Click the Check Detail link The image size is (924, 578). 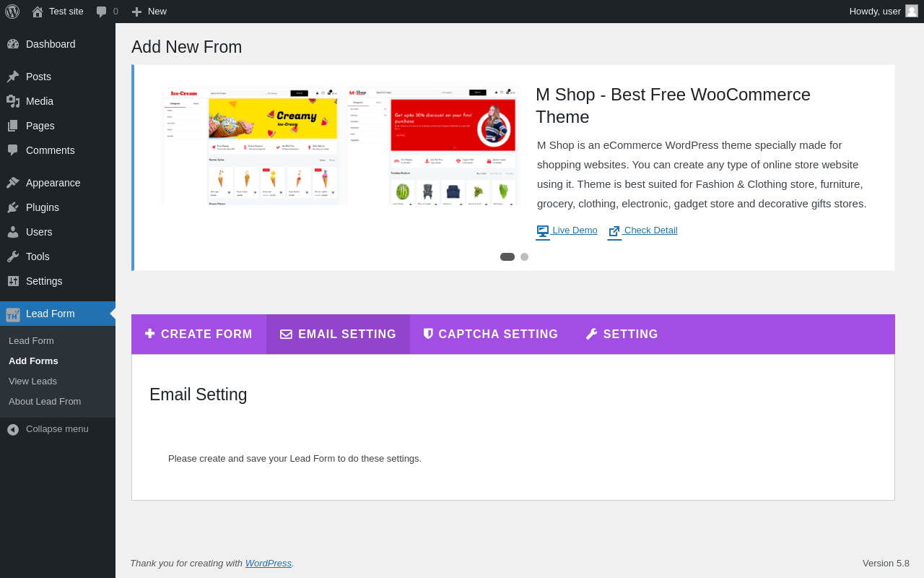[650, 230]
